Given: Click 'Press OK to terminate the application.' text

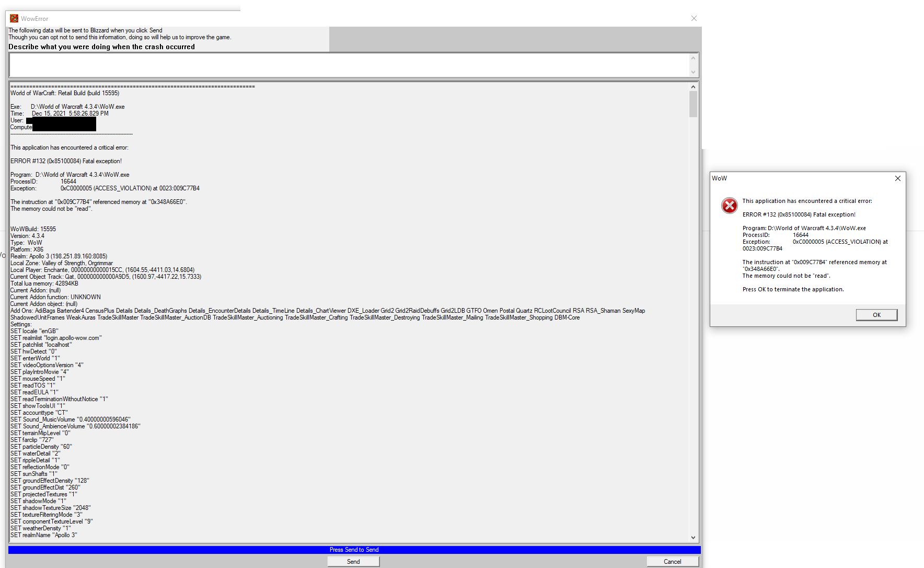Looking at the screenshot, I should tap(793, 289).
